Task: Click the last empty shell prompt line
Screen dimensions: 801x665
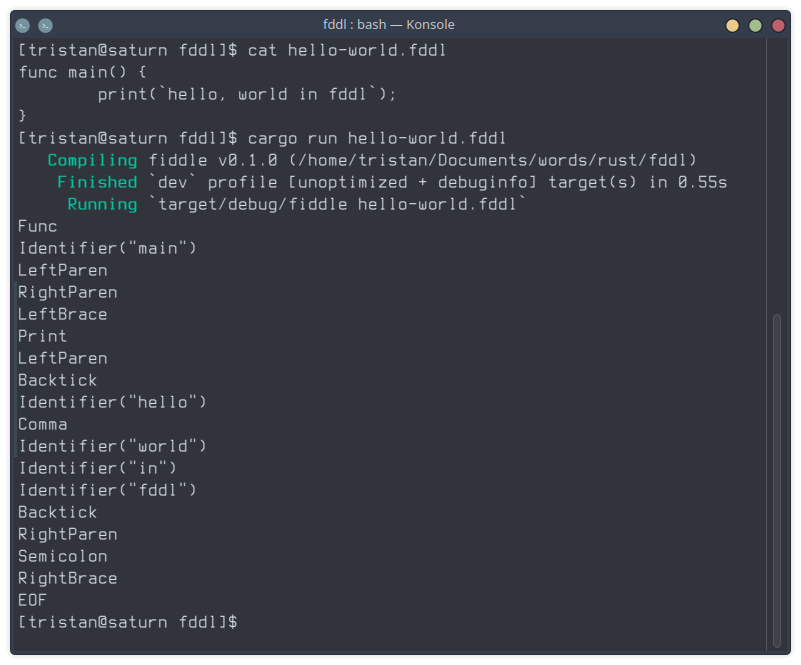Action: tap(128, 622)
